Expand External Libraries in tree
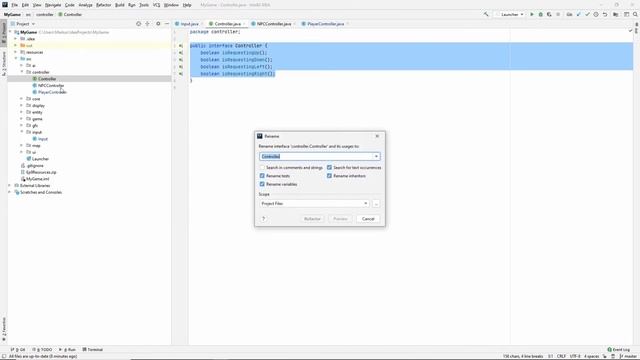The width and height of the screenshot is (640, 360). click(10, 185)
